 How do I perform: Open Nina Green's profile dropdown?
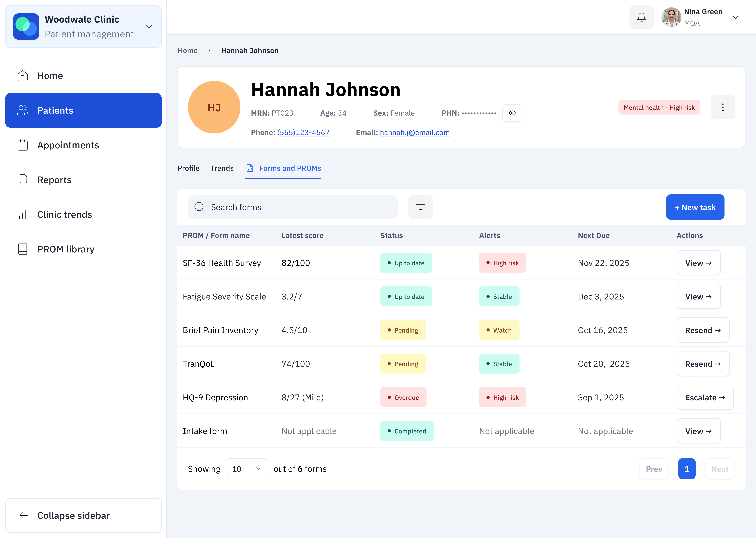coord(736,17)
